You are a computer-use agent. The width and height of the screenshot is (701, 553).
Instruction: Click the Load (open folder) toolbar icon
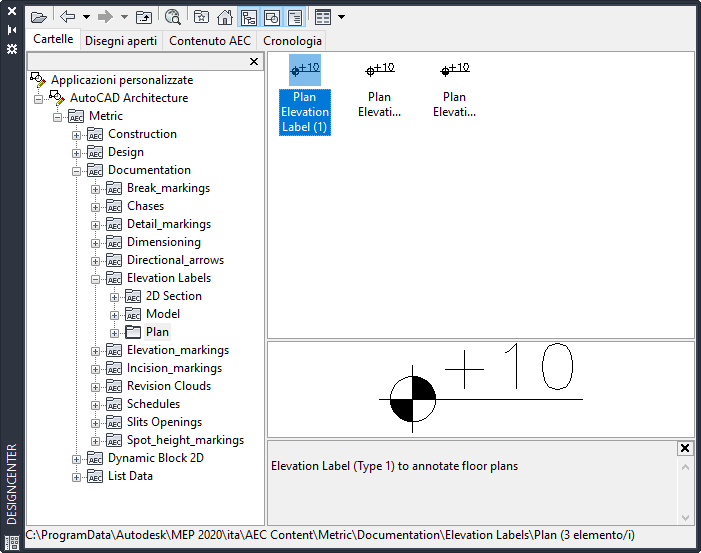tap(39, 17)
